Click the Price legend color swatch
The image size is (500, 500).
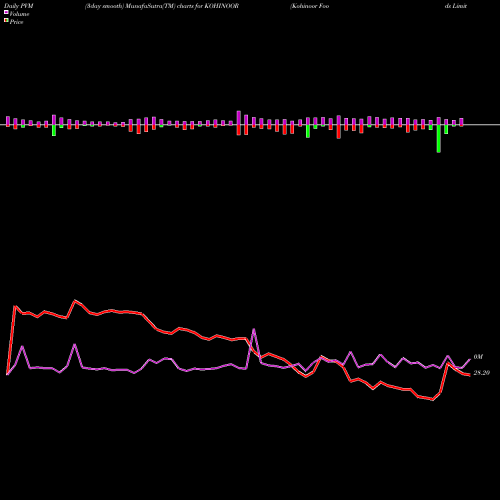pyautogui.click(x=6, y=21)
